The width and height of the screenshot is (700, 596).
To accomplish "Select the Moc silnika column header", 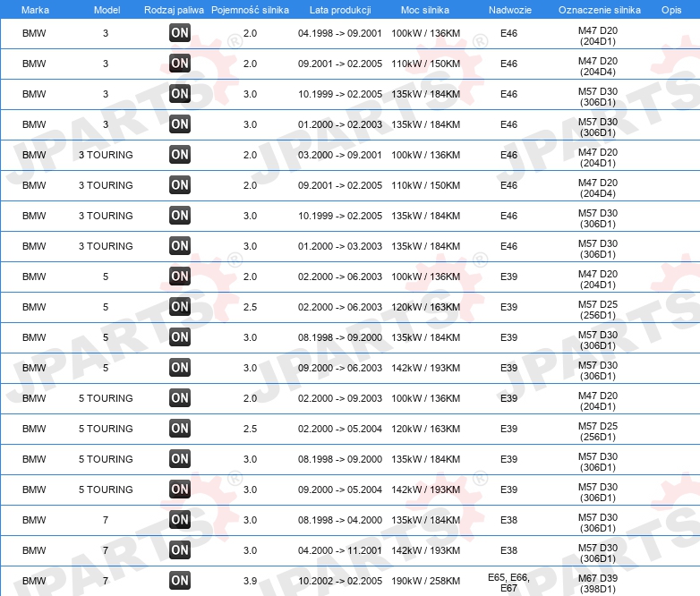I will (425, 10).
